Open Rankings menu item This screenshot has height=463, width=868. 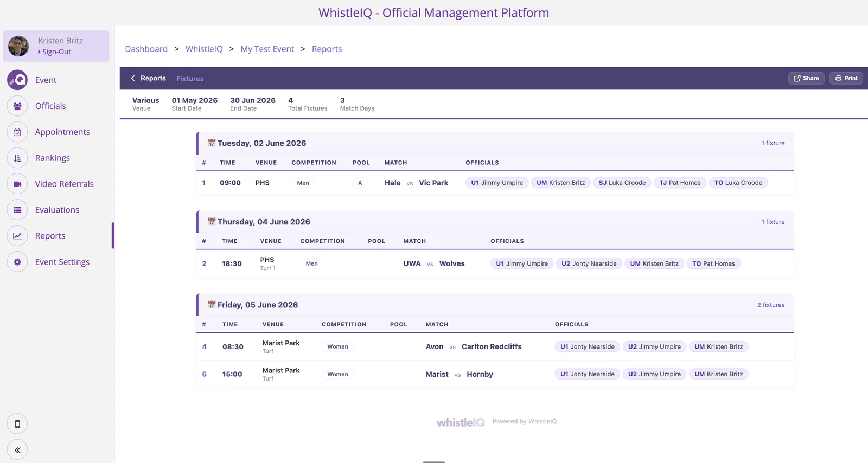coord(53,158)
